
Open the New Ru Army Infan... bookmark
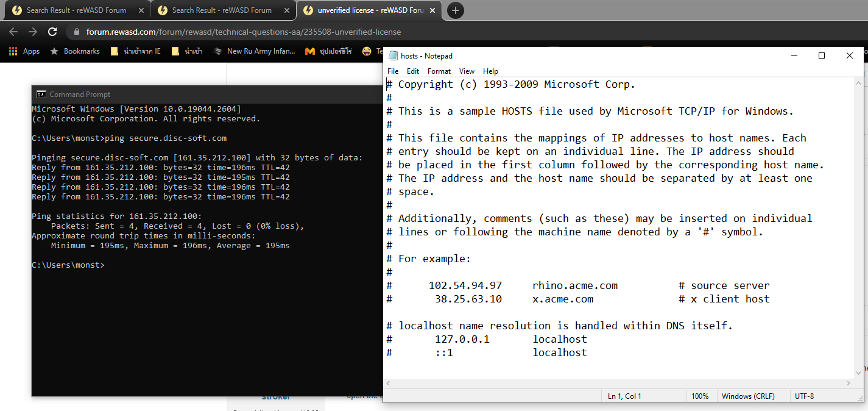click(x=255, y=51)
